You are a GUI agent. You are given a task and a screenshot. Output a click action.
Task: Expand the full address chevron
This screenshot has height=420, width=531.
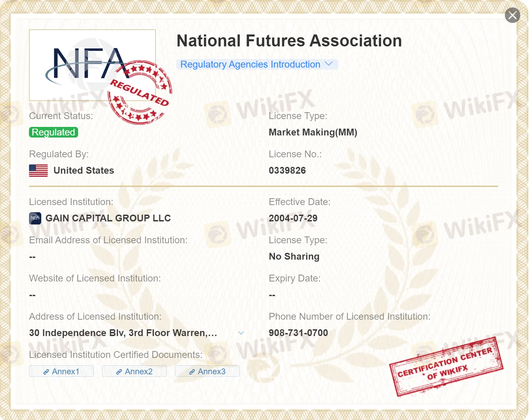241,333
